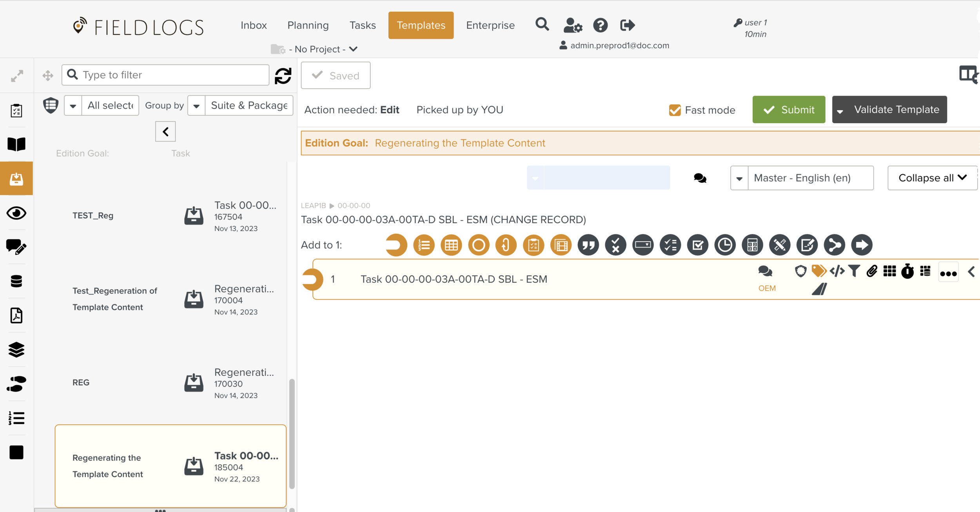Image resolution: width=980 pixels, height=512 pixels.
Task: Open the Templates tab
Action: [x=421, y=25]
